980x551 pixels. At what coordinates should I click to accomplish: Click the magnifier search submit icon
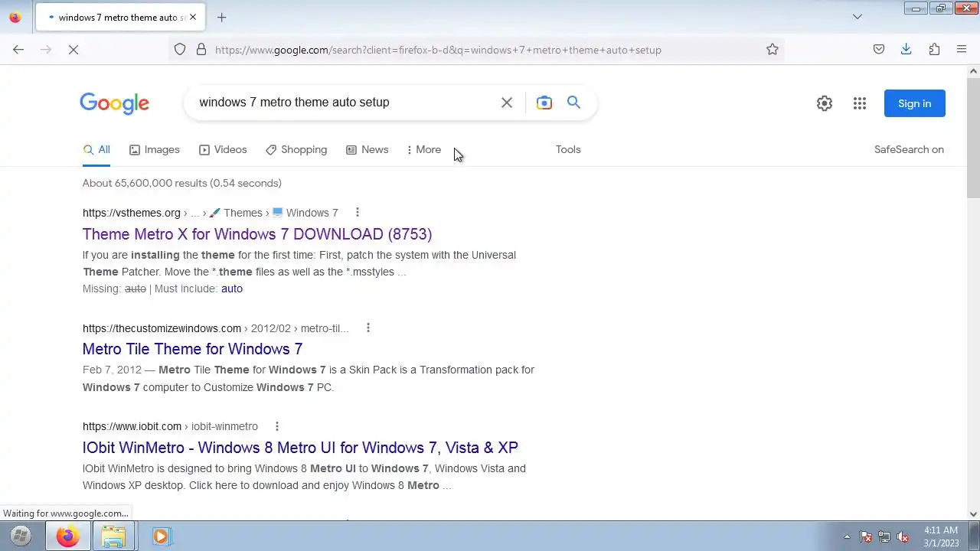(574, 103)
